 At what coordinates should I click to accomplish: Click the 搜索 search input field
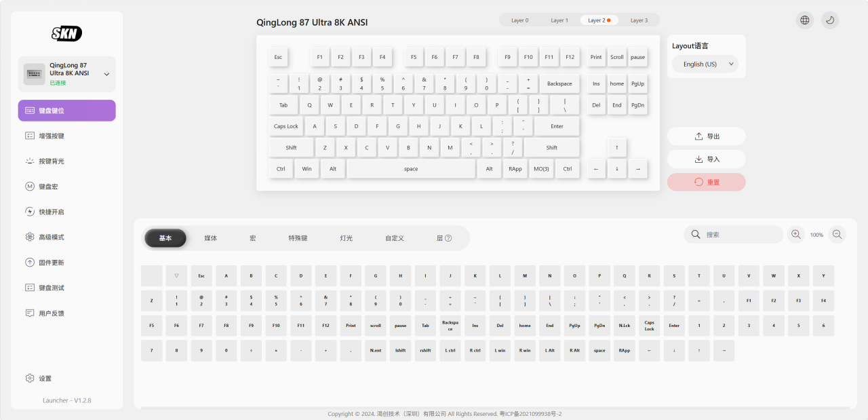(739, 235)
